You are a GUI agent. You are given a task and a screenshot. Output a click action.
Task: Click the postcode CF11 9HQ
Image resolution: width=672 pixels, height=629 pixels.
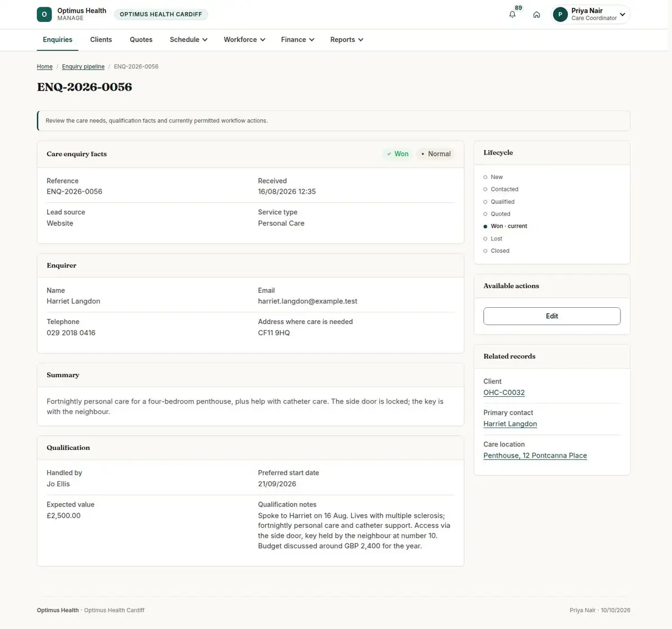274,333
